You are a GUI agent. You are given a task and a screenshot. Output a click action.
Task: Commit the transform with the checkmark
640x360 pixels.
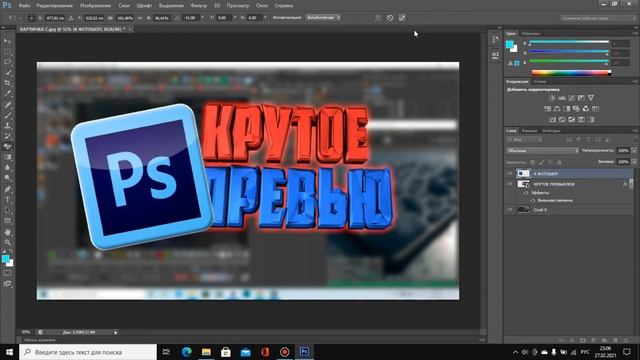tap(402, 18)
